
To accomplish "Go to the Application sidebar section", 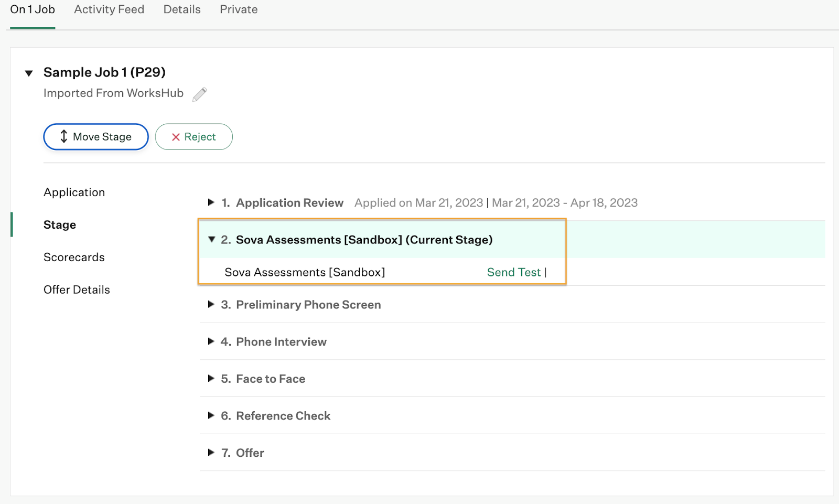I will coord(74,192).
